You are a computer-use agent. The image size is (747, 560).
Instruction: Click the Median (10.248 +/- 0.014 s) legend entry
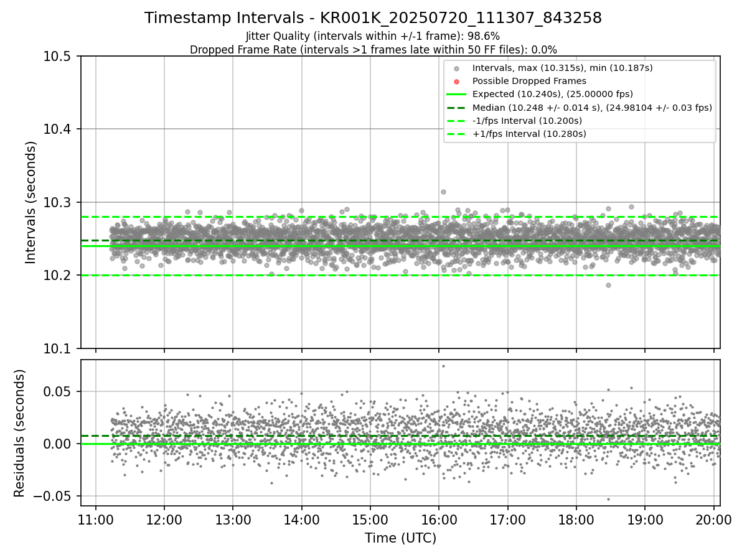pyautogui.click(x=592, y=108)
